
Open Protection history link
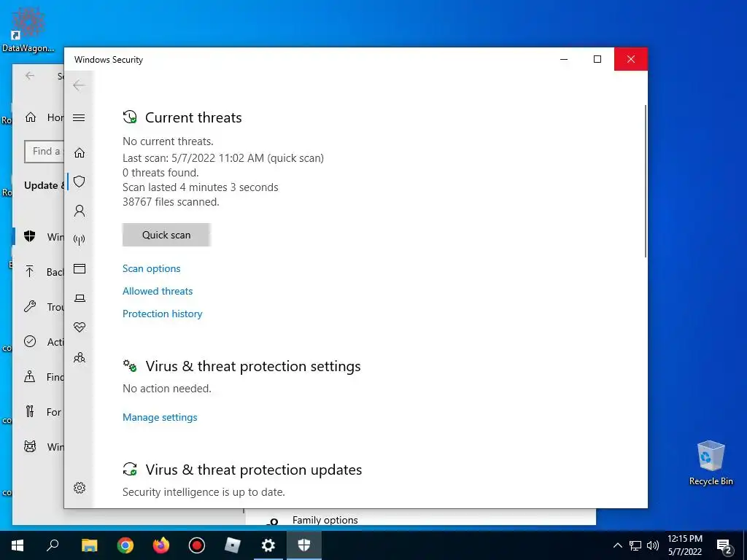pos(163,314)
